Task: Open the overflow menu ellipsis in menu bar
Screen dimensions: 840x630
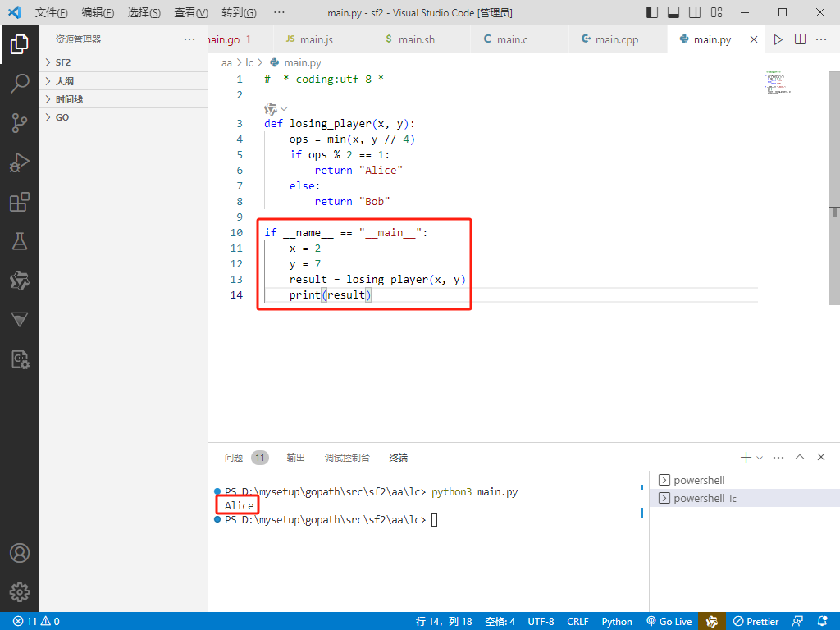Action: tap(279, 12)
